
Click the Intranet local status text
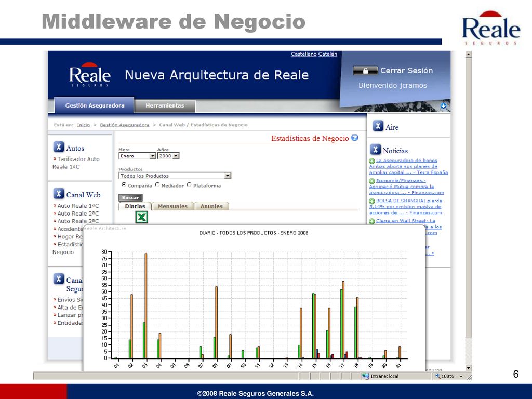point(384,376)
